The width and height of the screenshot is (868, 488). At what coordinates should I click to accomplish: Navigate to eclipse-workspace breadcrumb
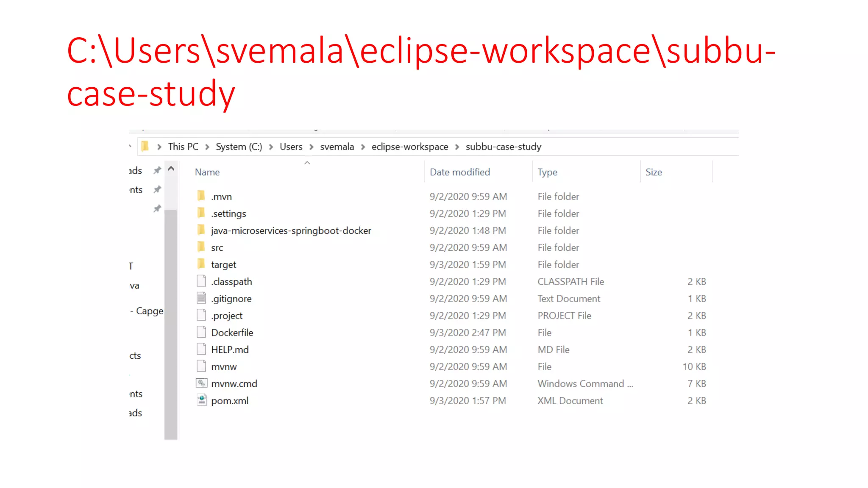[x=410, y=147]
